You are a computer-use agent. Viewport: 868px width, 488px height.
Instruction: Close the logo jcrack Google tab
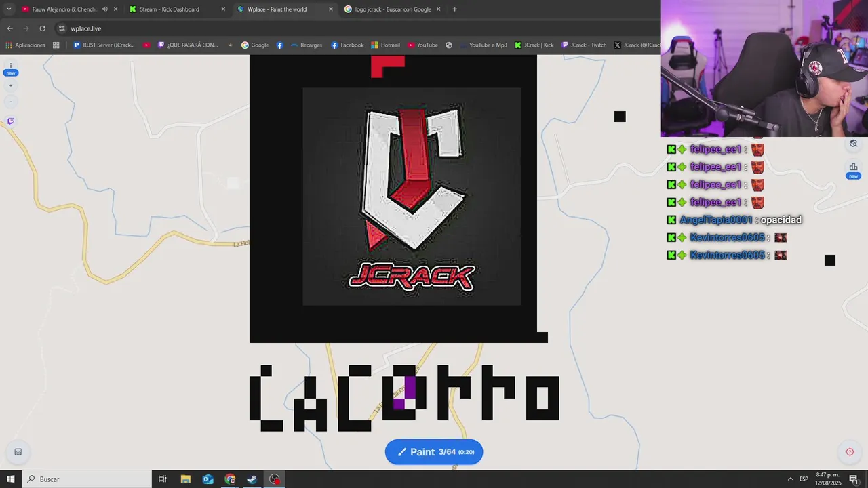click(x=438, y=9)
